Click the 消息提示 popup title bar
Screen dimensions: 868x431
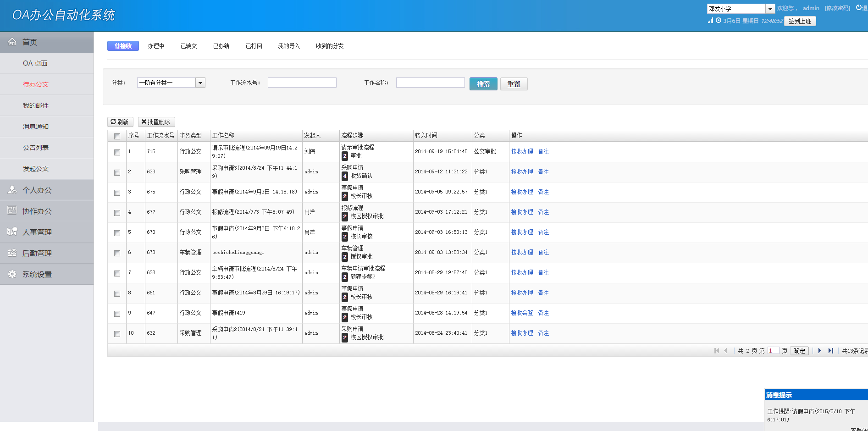(816, 395)
